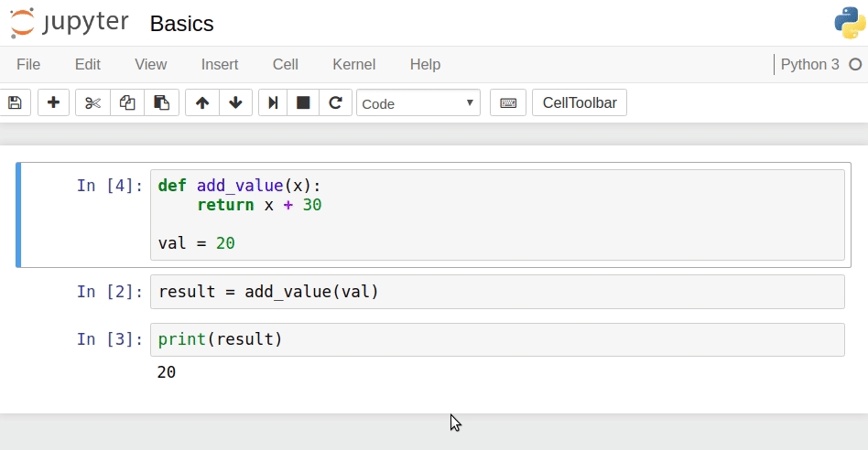Run the current cell icon
Image resolution: width=868 pixels, height=450 pixels.
pos(273,102)
